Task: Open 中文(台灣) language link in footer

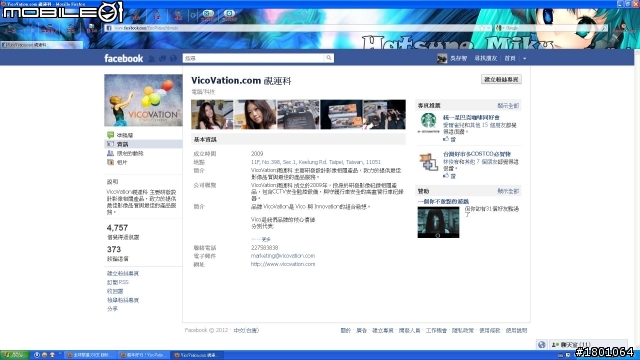Action: pos(246,330)
